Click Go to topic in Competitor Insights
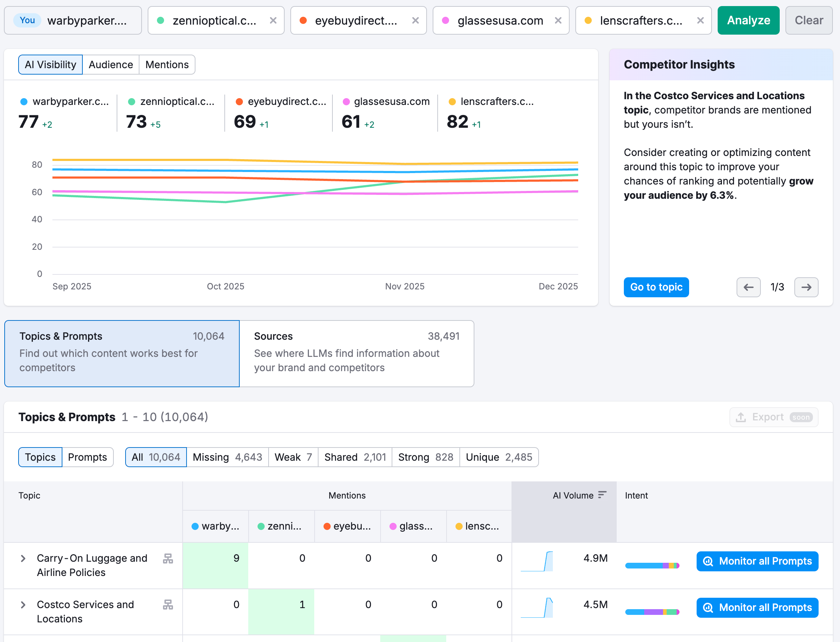Screen dimensions: 840x642 click(656, 287)
